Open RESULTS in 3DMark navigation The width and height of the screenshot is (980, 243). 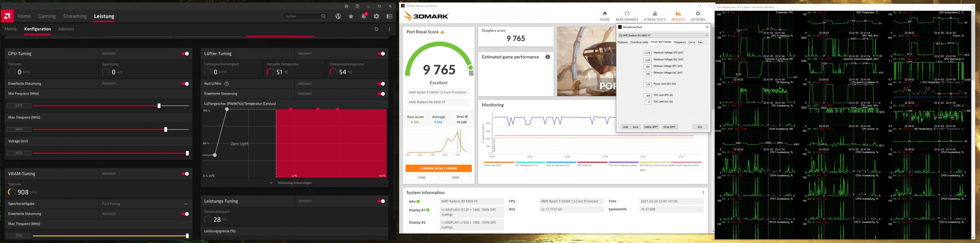click(678, 16)
